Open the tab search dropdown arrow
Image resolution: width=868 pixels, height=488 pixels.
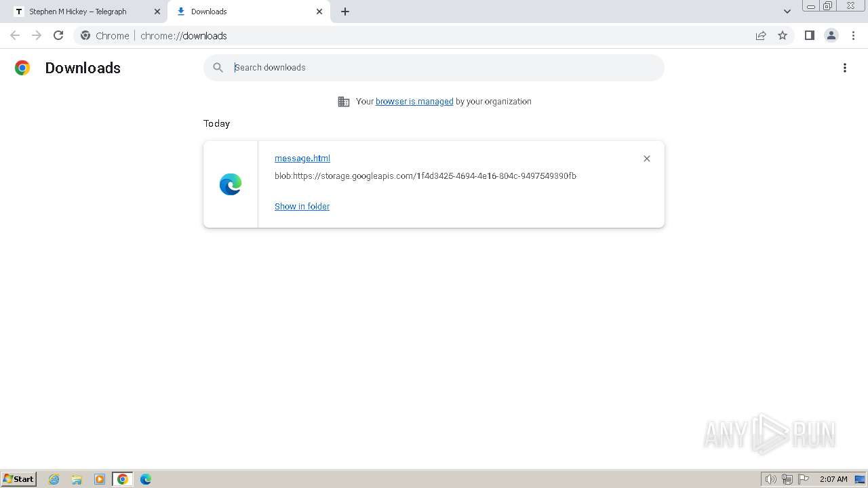click(787, 12)
